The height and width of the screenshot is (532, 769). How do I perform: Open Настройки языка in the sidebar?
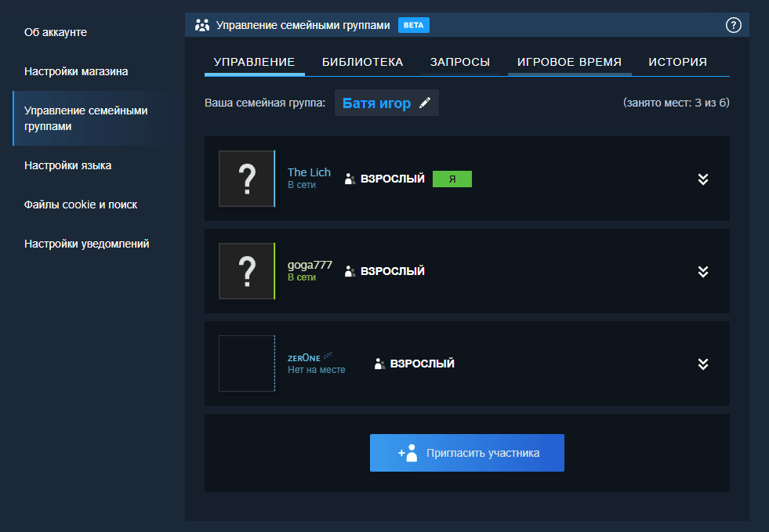click(70, 165)
